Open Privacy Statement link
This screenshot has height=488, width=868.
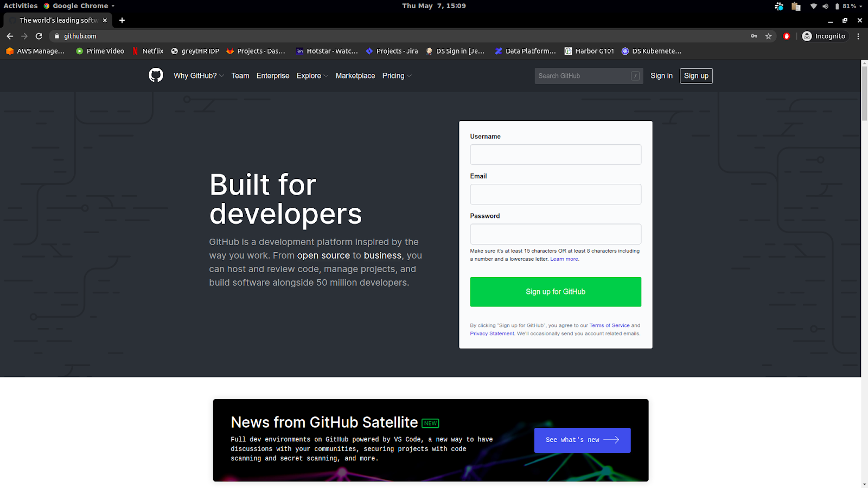pos(492,333)
